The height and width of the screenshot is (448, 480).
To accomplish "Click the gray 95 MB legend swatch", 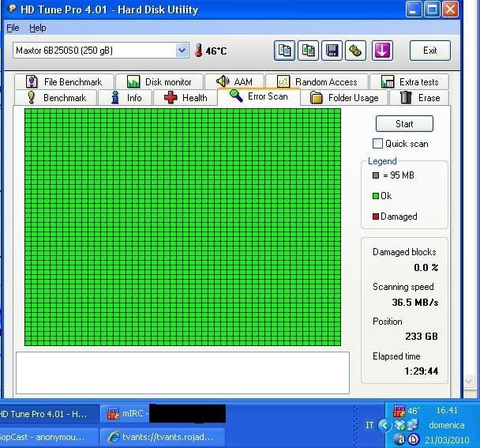I will pos(376,175).
